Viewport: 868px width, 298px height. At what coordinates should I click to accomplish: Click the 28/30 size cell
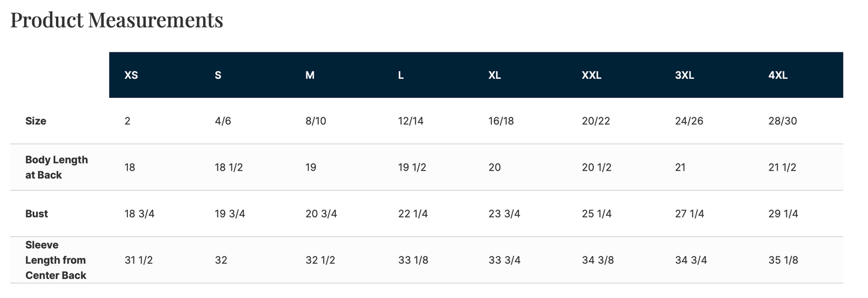pos(783,121)
